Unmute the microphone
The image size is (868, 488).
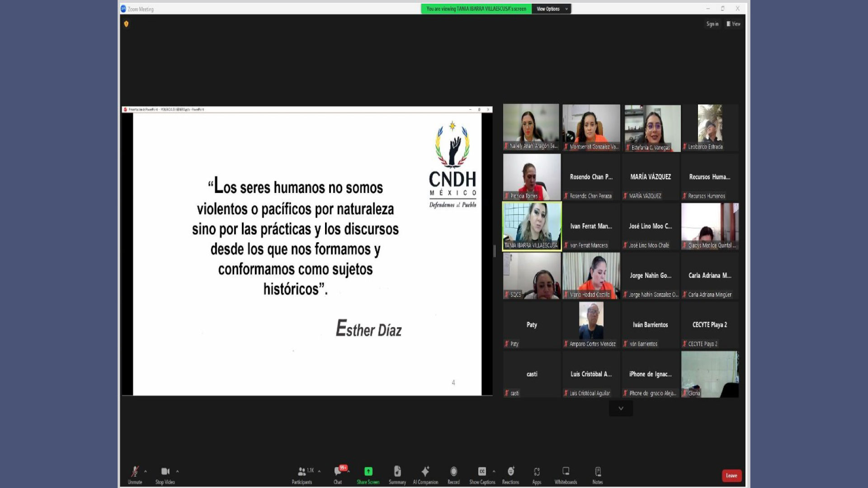(135, 472)
